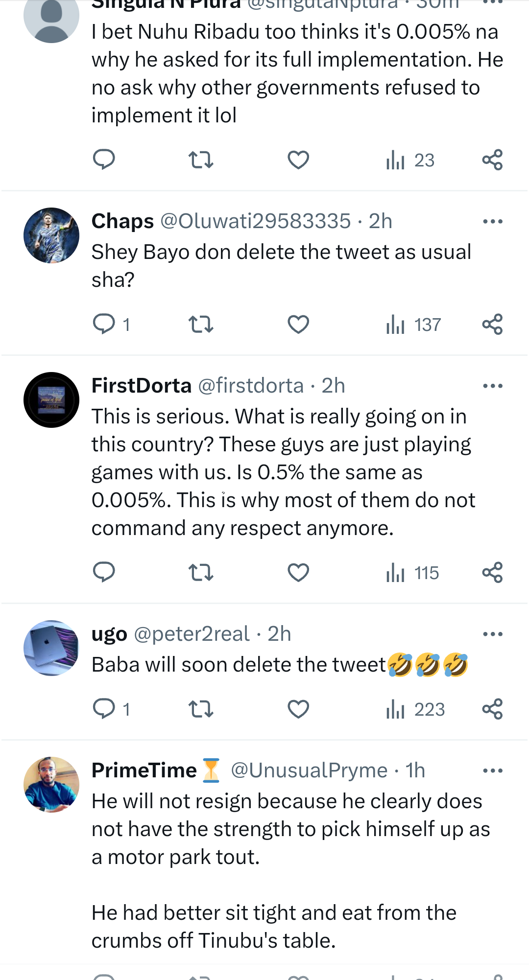Repost the Nuhu Ribadu tweet
This screenshot has width=529, height=980.
point(201,160)
